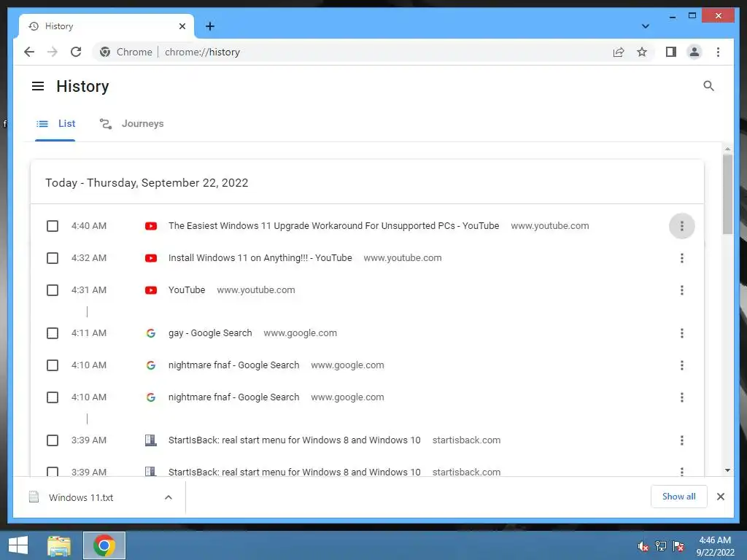The height and width of the screenshot is (560, 747).
Task: Open the profile avatar menu
Action: (694, 52)
